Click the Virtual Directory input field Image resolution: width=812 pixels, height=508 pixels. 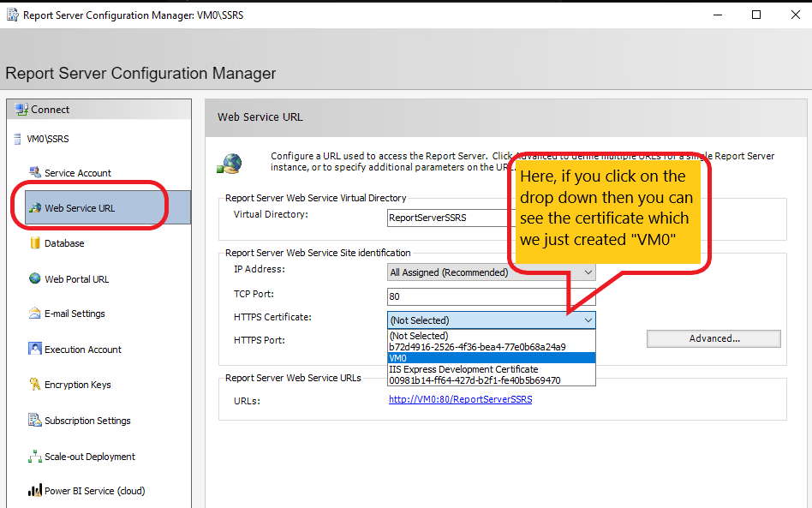[449, 218]
